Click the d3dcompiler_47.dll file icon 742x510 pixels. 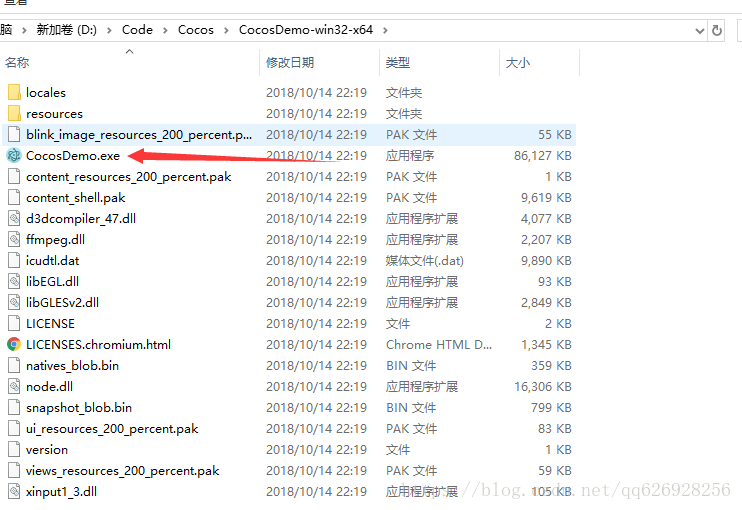[14, 218]
